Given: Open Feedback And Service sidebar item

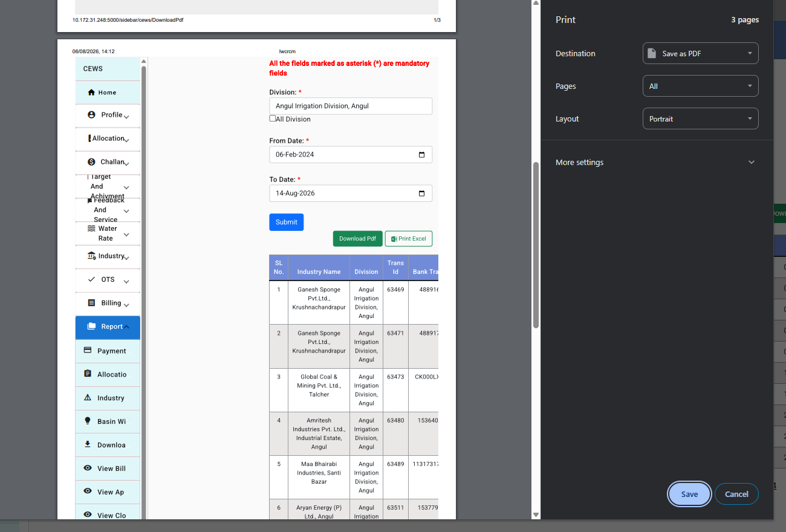Looking at the screenshot, I should pos(108,210).
